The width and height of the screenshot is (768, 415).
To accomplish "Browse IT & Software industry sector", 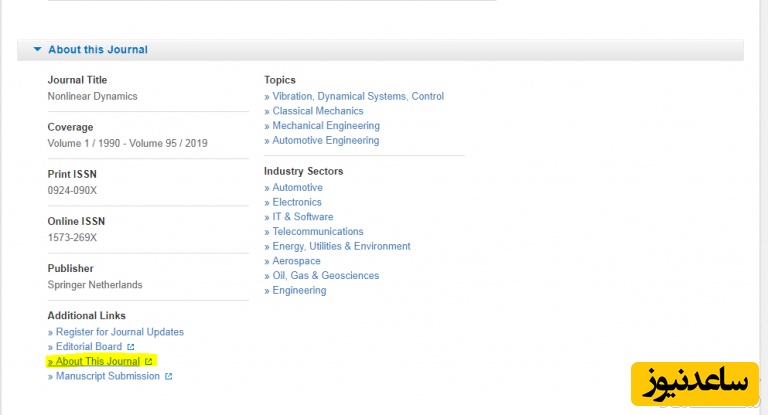I will pos(302,217).
